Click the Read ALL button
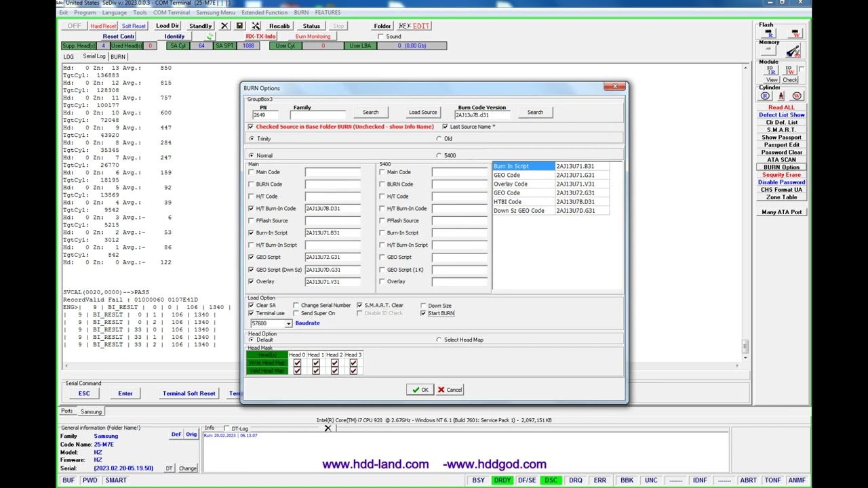Viewport: 868px width, 488px height. (x=781, y=108)
